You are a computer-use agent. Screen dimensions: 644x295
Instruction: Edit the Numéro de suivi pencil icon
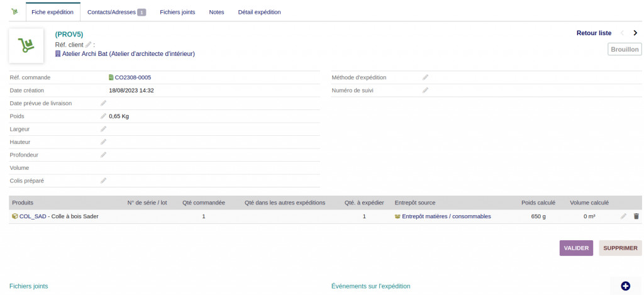point(426,91)
